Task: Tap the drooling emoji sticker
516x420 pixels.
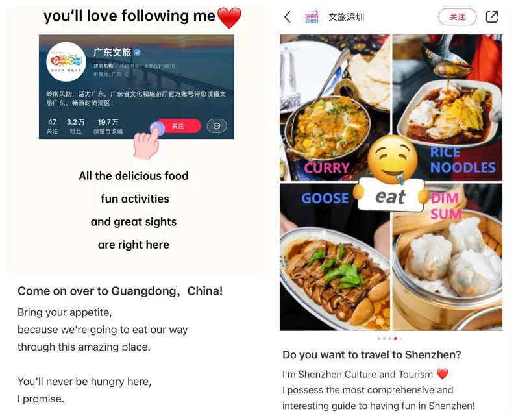Action: click(x=392, y=160)
